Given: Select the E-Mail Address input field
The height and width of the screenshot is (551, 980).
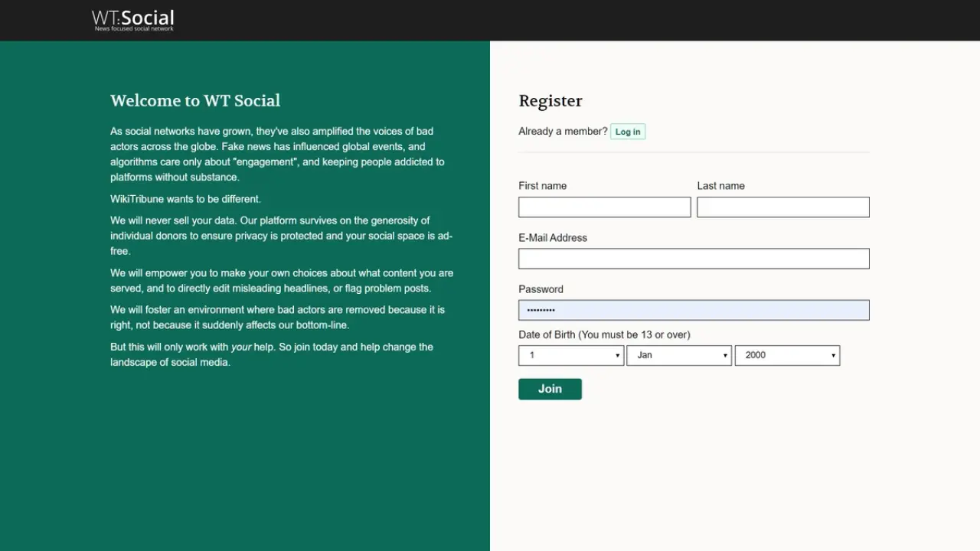Looking at the screenshot, I should click(x=694, y=259).
